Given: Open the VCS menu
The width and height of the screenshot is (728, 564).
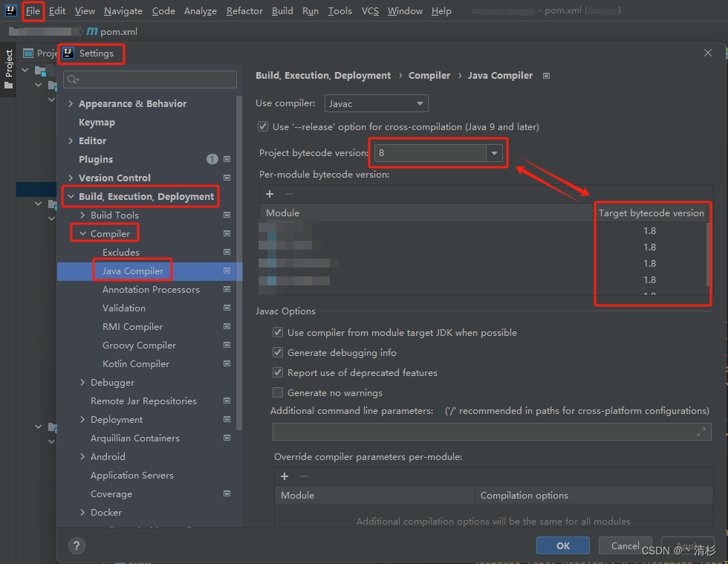Looking at the screenshot, I should (x=370, y=10).
